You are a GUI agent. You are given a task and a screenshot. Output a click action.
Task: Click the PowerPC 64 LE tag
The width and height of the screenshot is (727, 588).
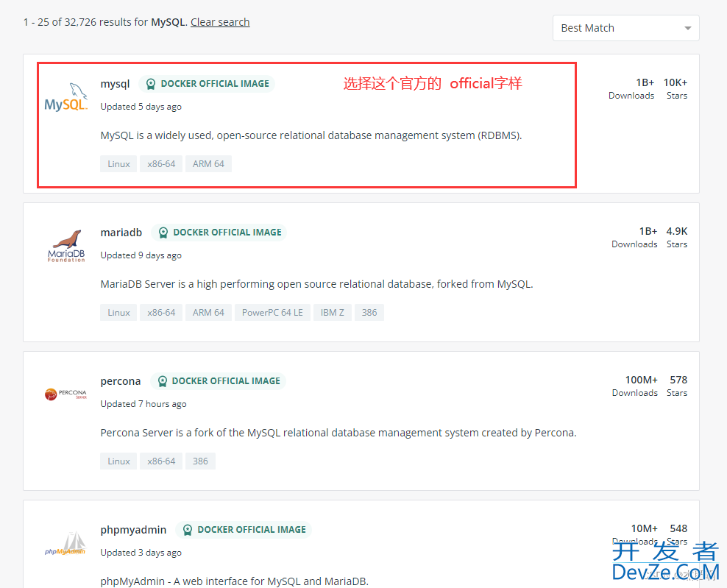coord(272,313)
